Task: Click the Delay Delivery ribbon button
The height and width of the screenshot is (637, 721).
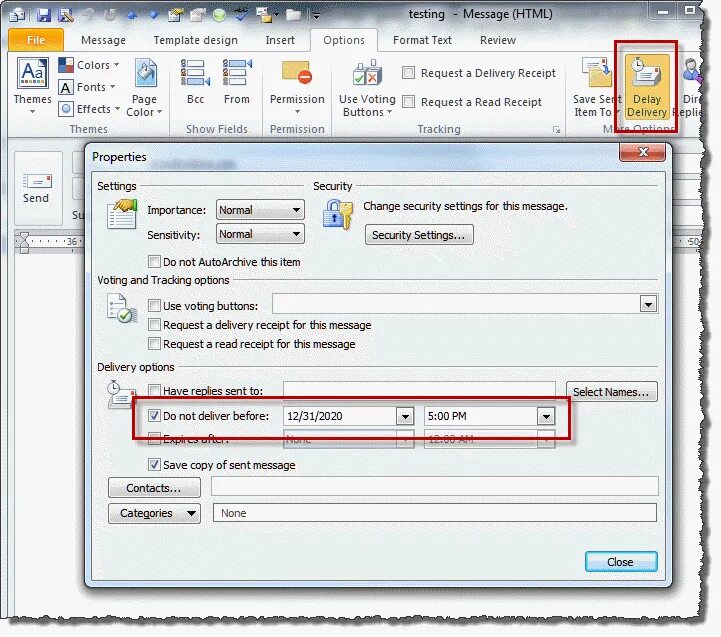Action: click(x=647, y=87)
